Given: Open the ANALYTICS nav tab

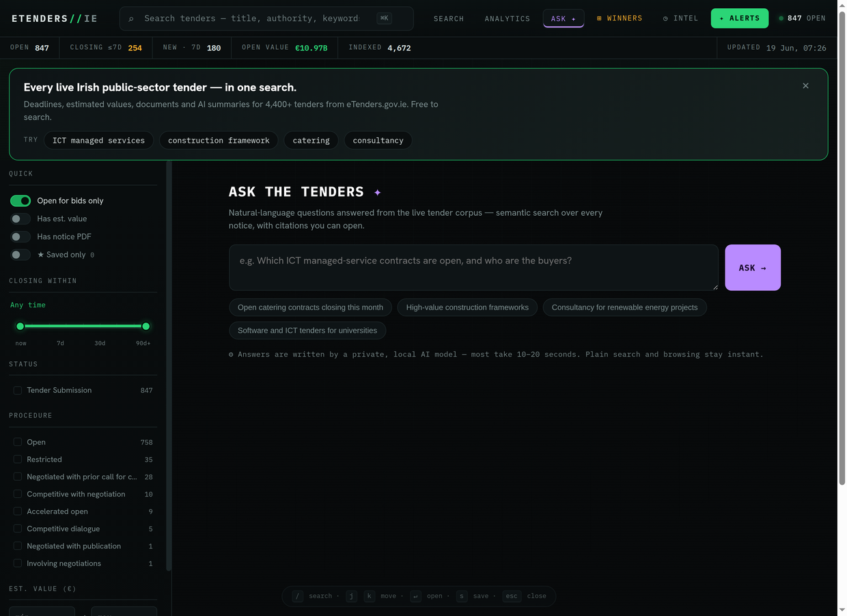Looking at the screenshot, I should 508,18.
